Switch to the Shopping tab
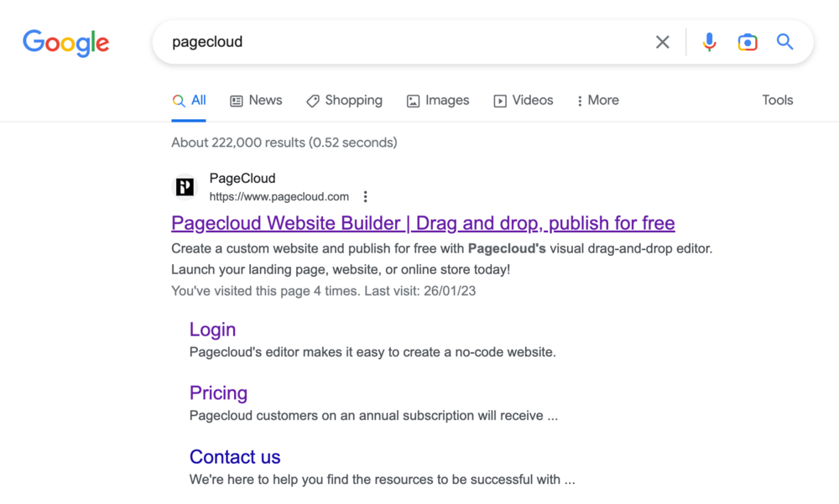 pyautogui.click(x=344, y=101)
